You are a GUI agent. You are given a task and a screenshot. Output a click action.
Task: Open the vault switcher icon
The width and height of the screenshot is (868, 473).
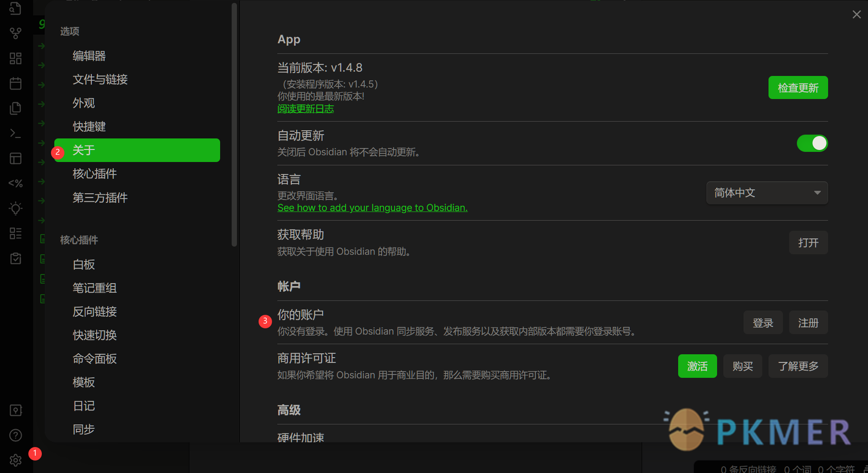click(x=16, y=410)
